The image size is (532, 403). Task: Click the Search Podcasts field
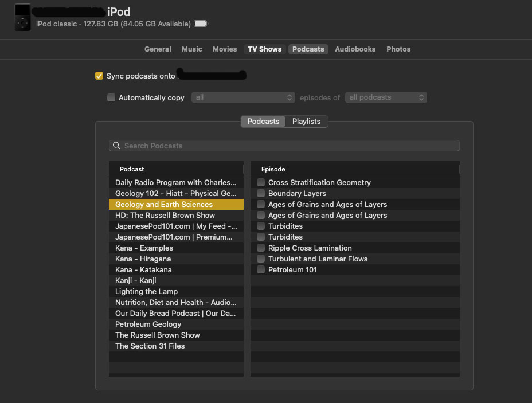click(284, 146)
